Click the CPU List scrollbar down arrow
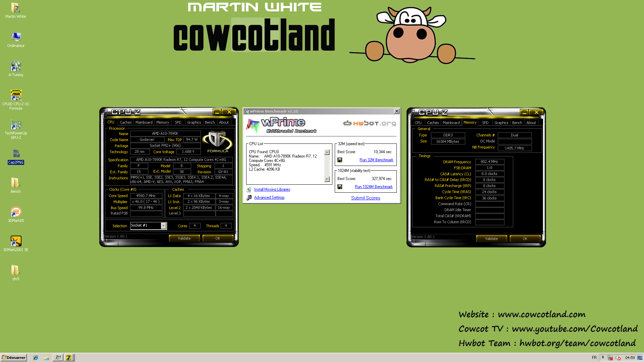This screenshot has width=644, height=362. (327, 179)
